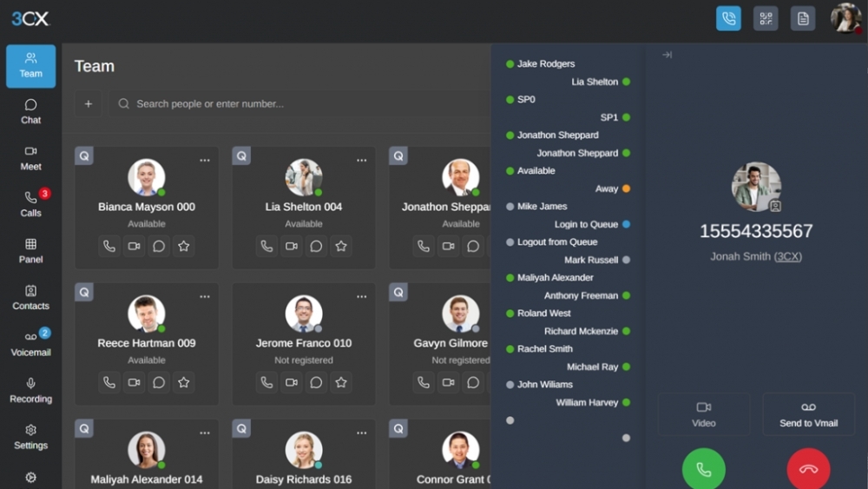Screen dimensions: 868x489
Task: Call Bianca Mayson 000
Action: coord(109,246)
